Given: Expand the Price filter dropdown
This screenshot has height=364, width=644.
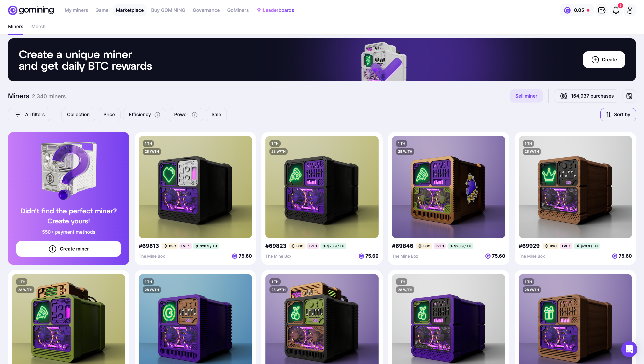Looking at the screenshot, I should (109, 115).
